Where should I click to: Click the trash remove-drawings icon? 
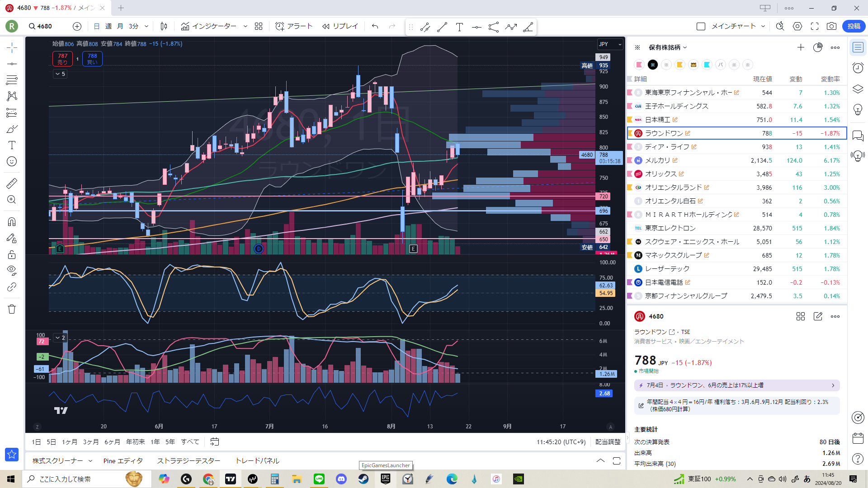[x=12, y=309]
